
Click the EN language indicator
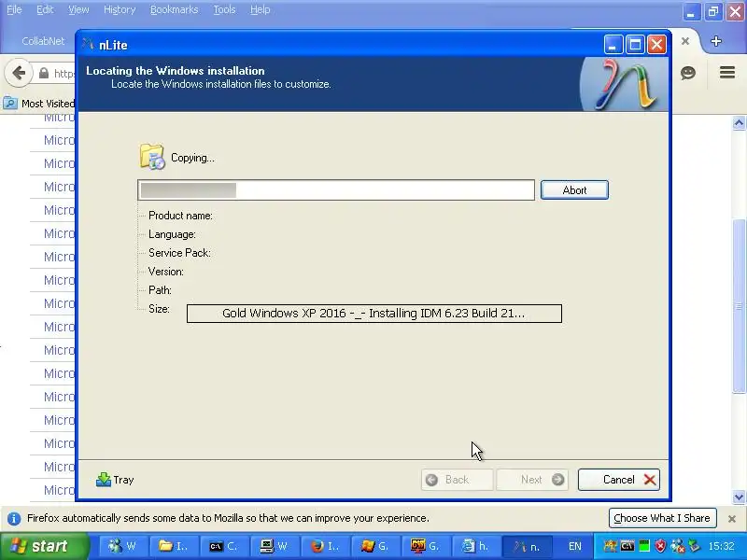575,546
